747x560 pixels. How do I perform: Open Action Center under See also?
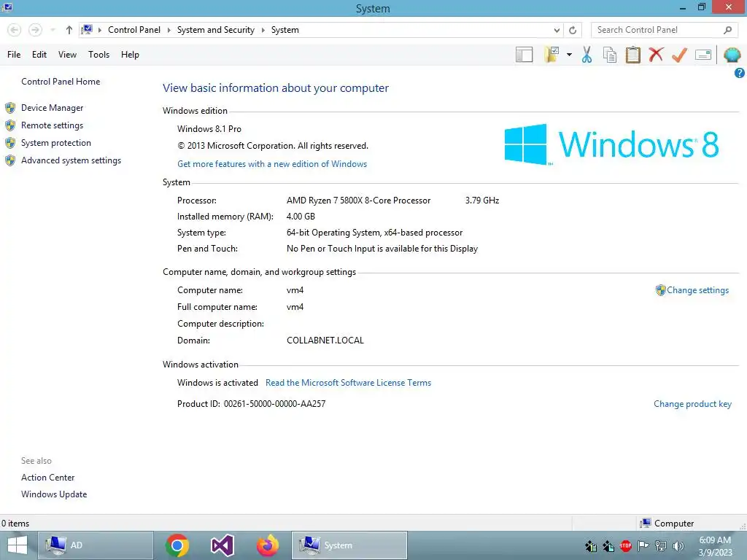point(47,477)
